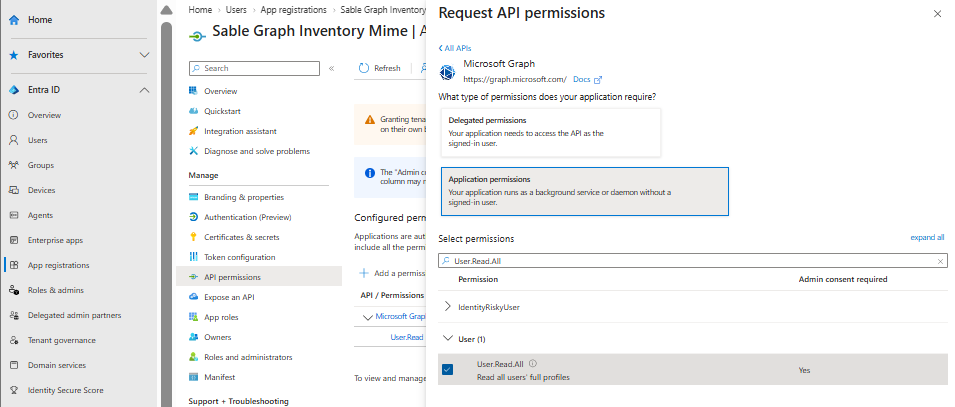Clear the permissions search filter
Viewport: 955px width, 407px height.
point(940,261)
